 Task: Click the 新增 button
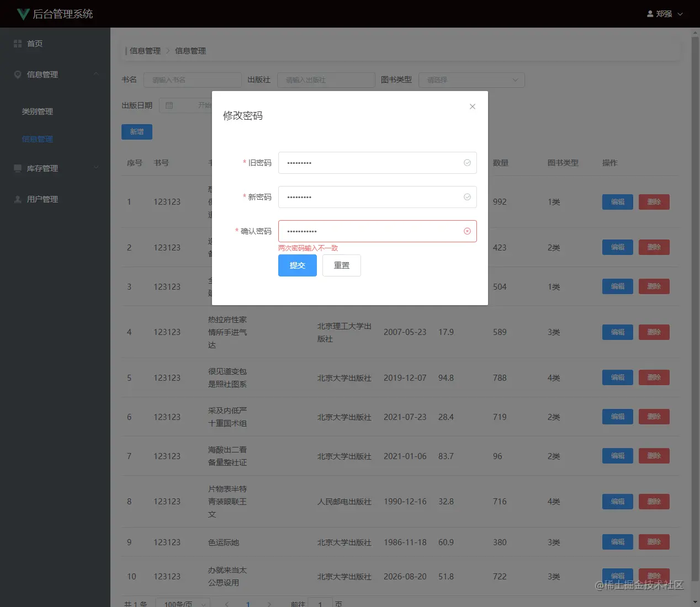click(x=137, y=132)
